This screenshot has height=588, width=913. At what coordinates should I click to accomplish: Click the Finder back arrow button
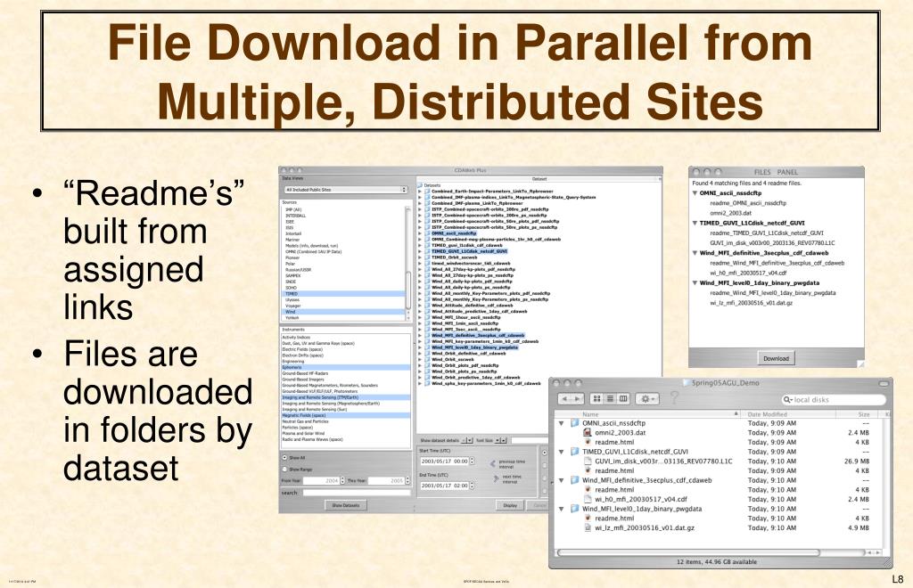(x=564, y=399)
